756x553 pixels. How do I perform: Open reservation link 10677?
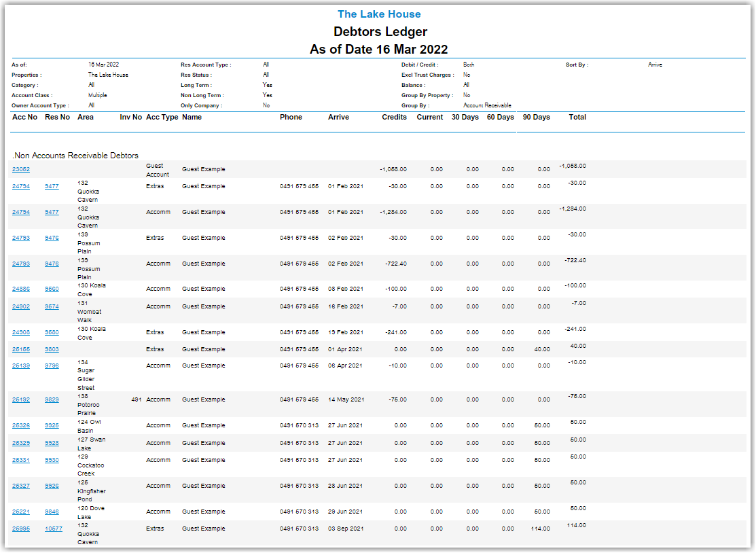point(54,529)
